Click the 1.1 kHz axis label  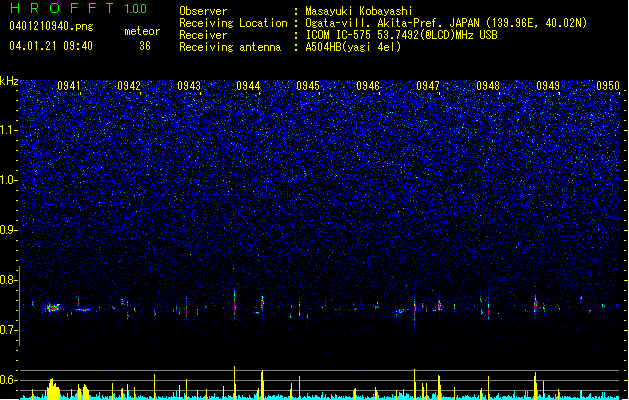pyautogui.click(x=9, y=130)
